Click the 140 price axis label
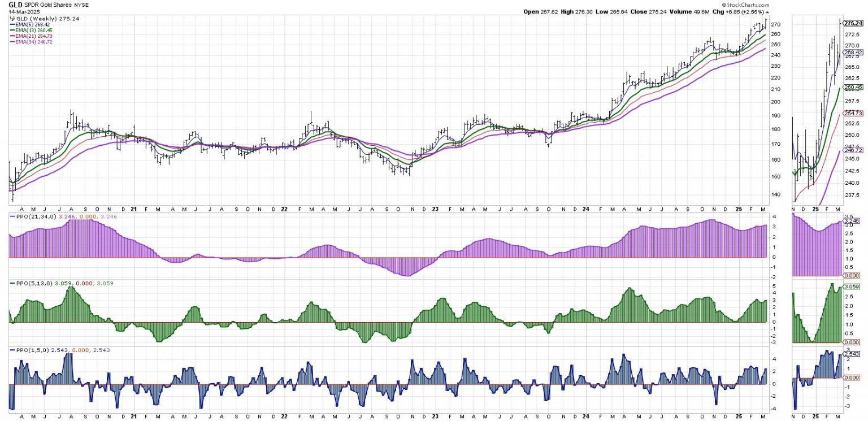The image size is (868, 421). coord(775,195)
